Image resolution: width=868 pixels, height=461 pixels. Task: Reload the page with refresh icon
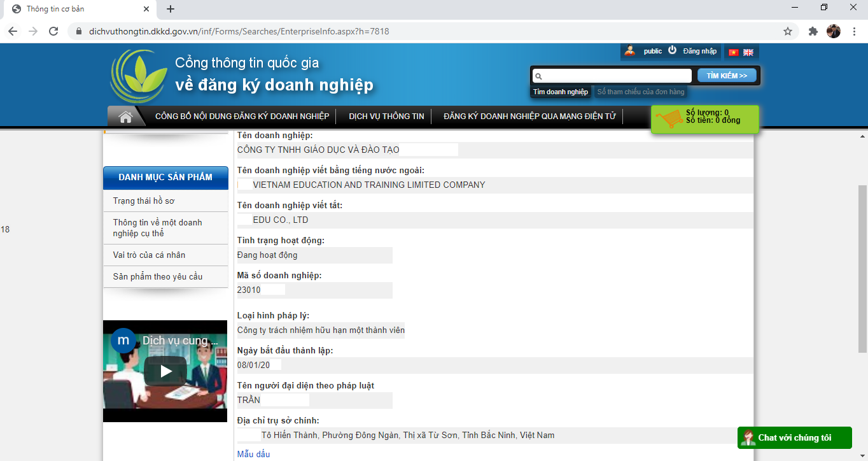click(53, 31)
